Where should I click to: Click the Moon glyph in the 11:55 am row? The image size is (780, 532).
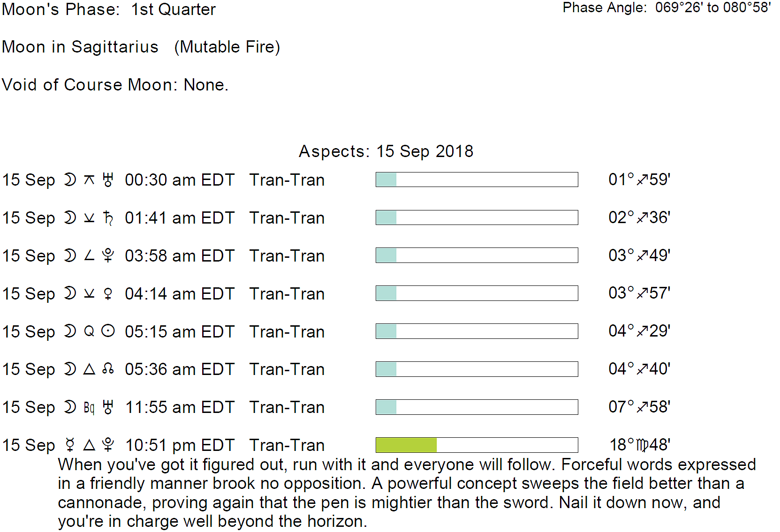point(70,407)
